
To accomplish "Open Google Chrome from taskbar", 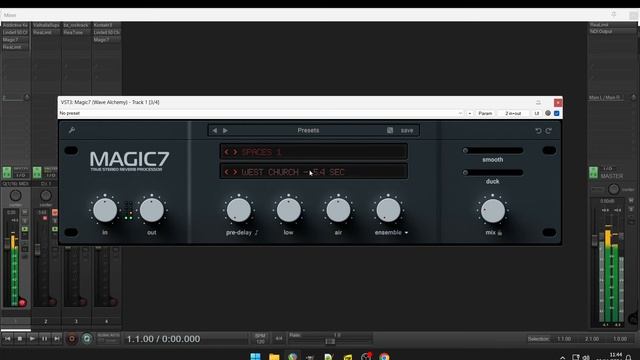I will click(x=384, y=356).
